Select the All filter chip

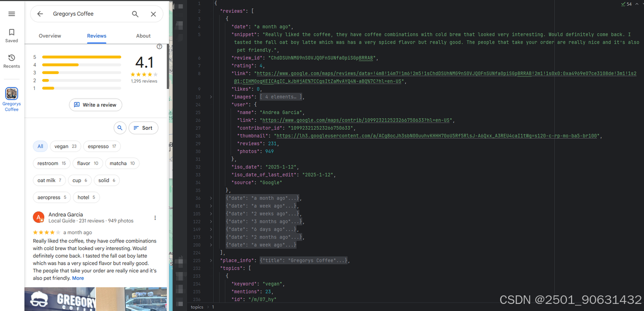pos(40,146)
